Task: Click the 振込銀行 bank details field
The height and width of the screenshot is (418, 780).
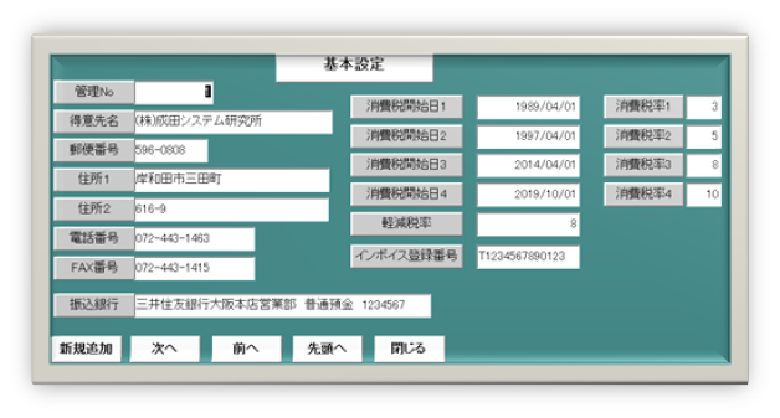Action: [282, 305]
